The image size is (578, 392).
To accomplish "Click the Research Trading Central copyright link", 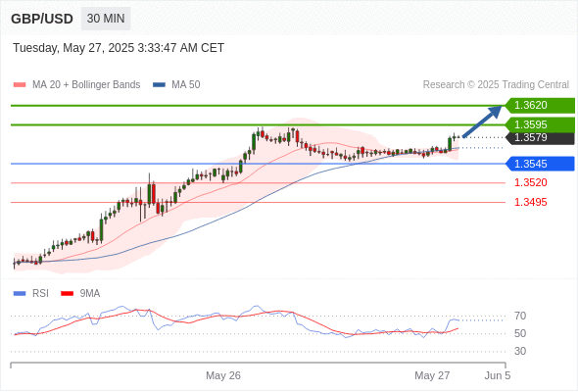I will pos(496,85).
